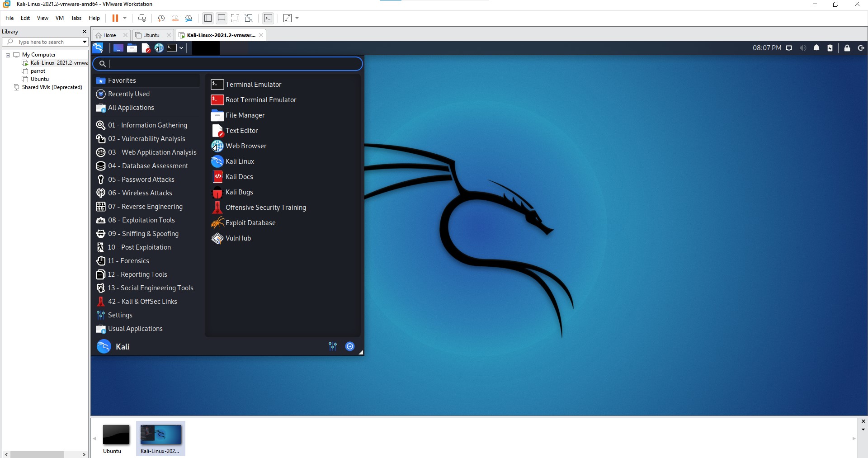Viewport: 868px width, 458px height.
Task: Open the Tabs menu
Action: point(76,18)
